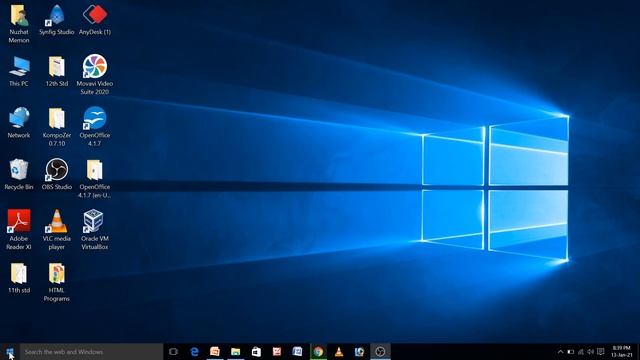Screen dimensions: 640x360
Task: Select the OBS Studio desktop shortcut
Action: point(57,175)
